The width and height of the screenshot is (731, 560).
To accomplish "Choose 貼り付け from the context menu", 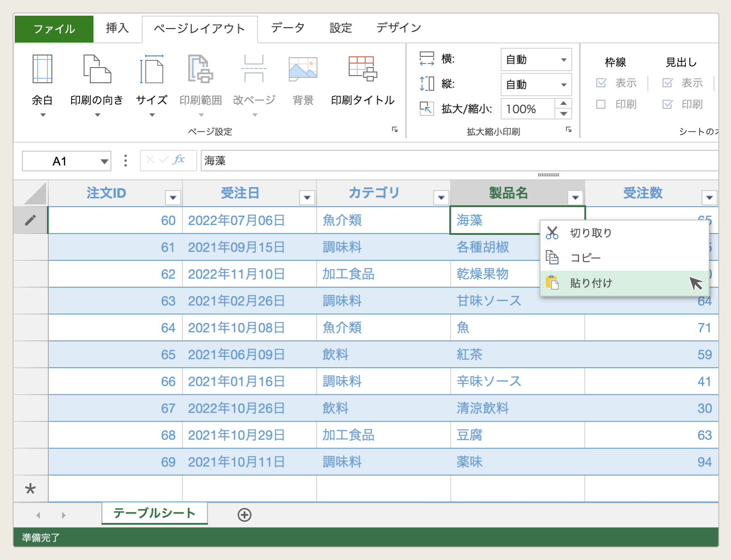I will (x=625, y=283).
